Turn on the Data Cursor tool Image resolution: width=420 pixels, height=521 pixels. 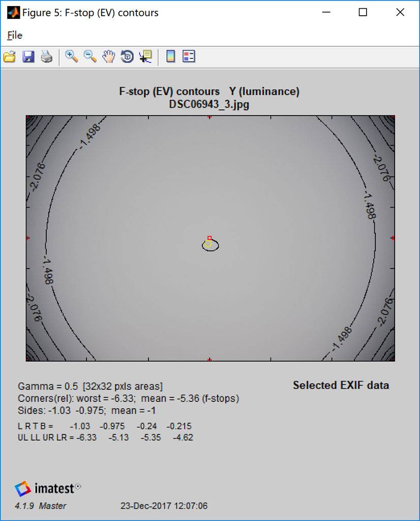click(145, 56)
